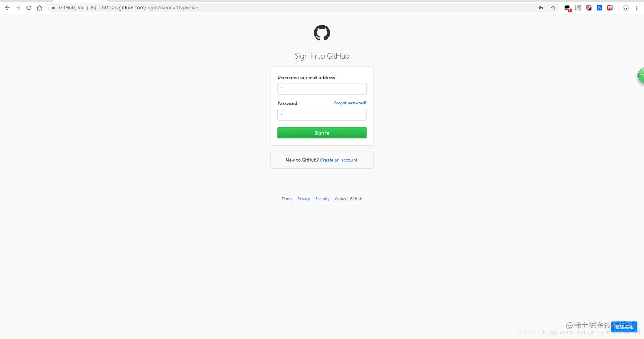Click the Sign in to GitHub heading
The width and height of the screenshot is (644, 339).
[322, 56]
